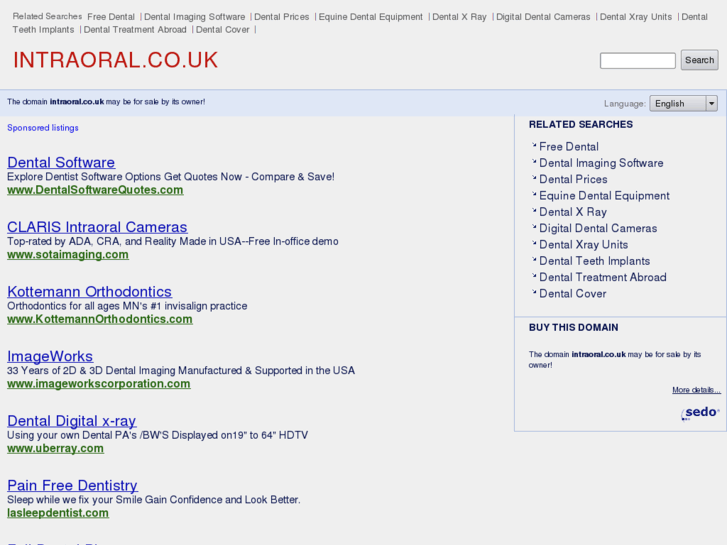Visit www.sotaimaging.com link

pyautogui.click(x=68, y=255)
